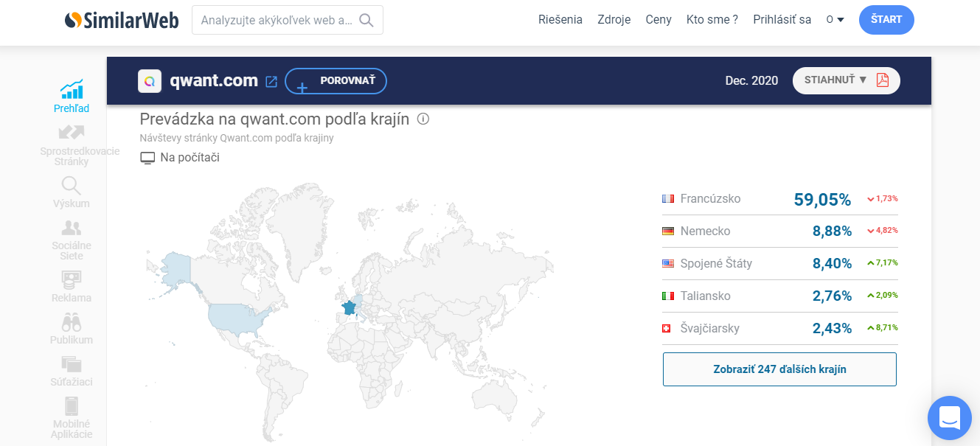Image resolution: width=980 pixels, height=446 pixels.
Task: Click the 7,17% increase indicator
Action: click(x=883, y=264)
